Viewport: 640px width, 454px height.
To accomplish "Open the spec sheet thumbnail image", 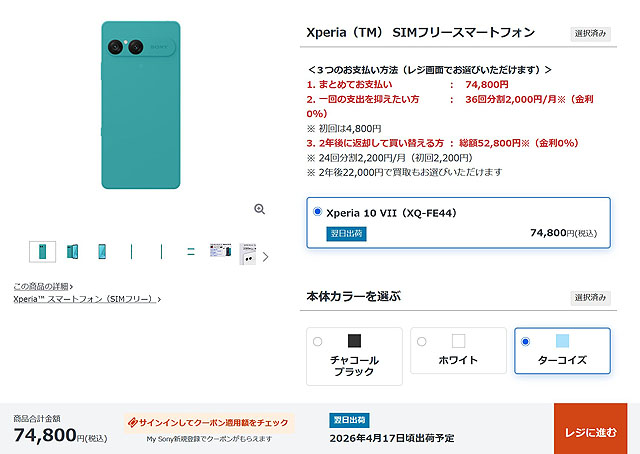I will pos(221,252).
